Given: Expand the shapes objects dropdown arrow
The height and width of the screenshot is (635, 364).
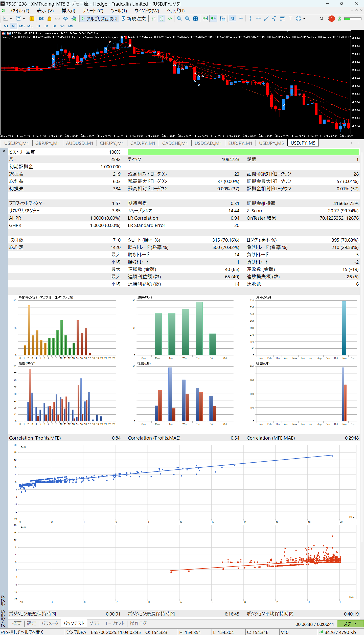Looking at the screenshot, I should [304, 19].
